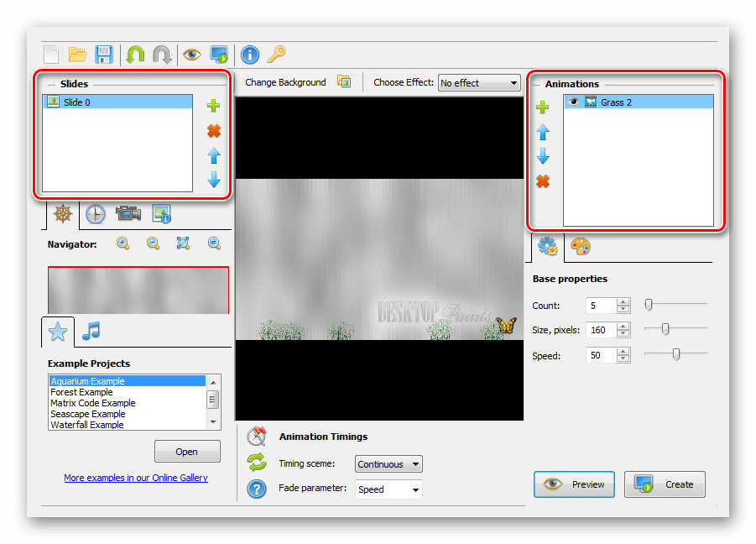
Task: Select Matrix Code Example in list
Action: point(128,403)
